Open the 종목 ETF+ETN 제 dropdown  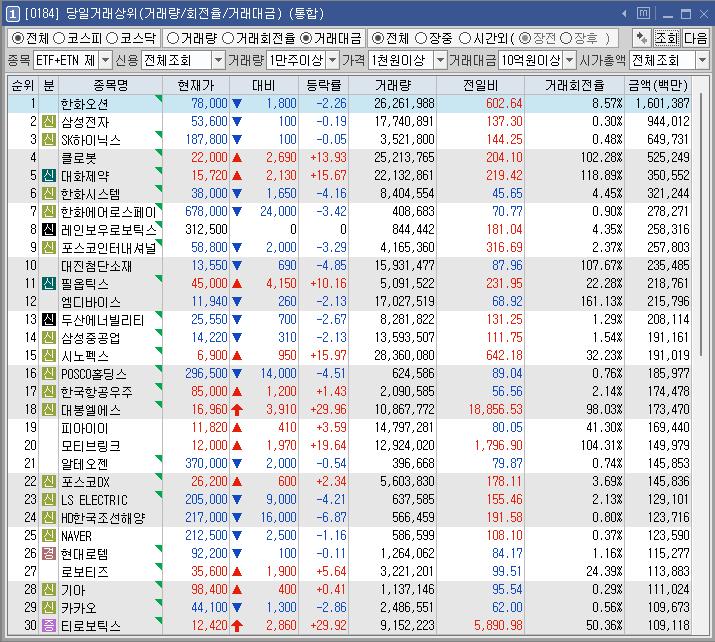click(x=105, y=60)
